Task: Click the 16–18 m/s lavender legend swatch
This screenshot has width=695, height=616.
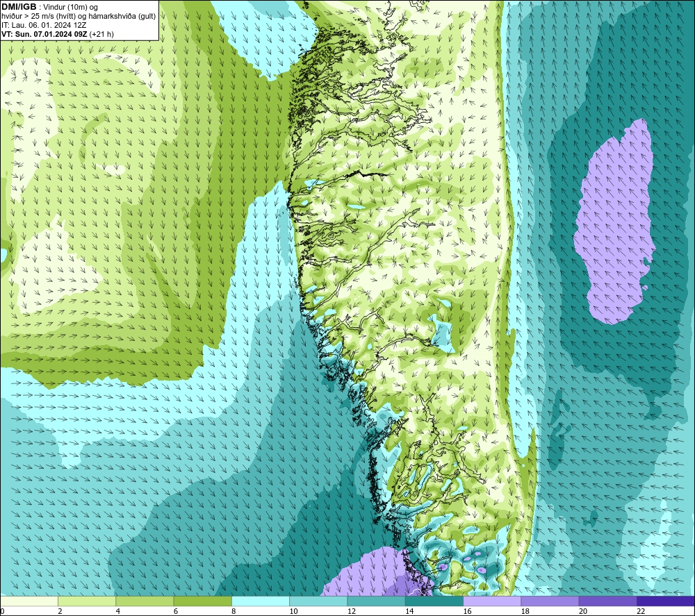Action: (x=492, y=601)
